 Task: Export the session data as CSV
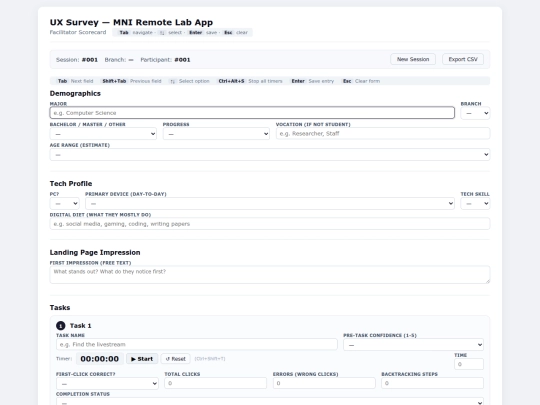pos(463,59)
